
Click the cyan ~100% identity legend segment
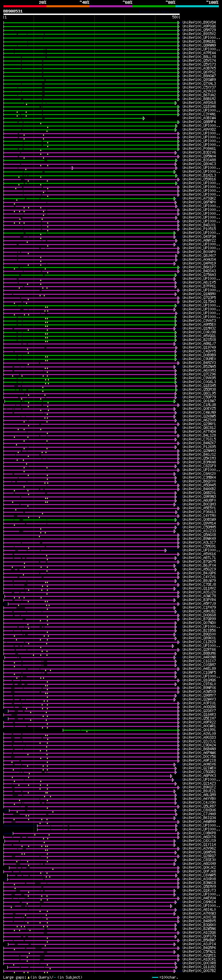(x=197, y=6)
